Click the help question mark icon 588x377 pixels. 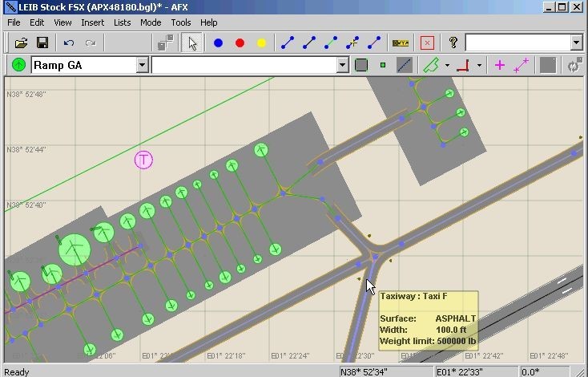(x=453, y=43)
